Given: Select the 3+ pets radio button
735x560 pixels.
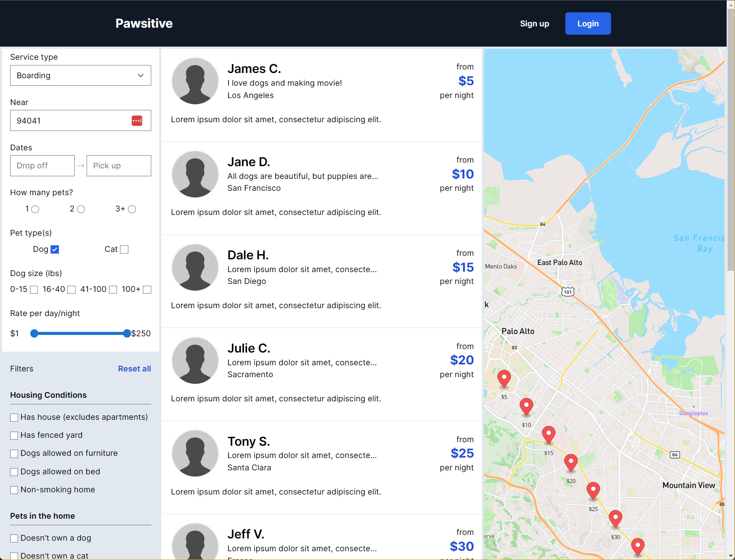Looking at the screenshot, I should 132,209.
